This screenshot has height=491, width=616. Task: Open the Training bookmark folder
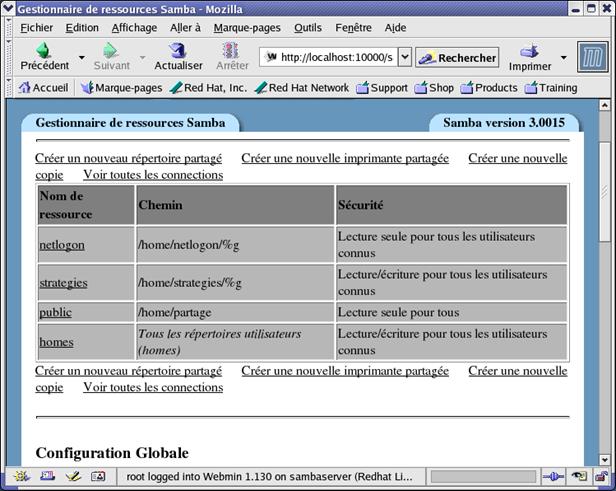[x=551, y=88]
